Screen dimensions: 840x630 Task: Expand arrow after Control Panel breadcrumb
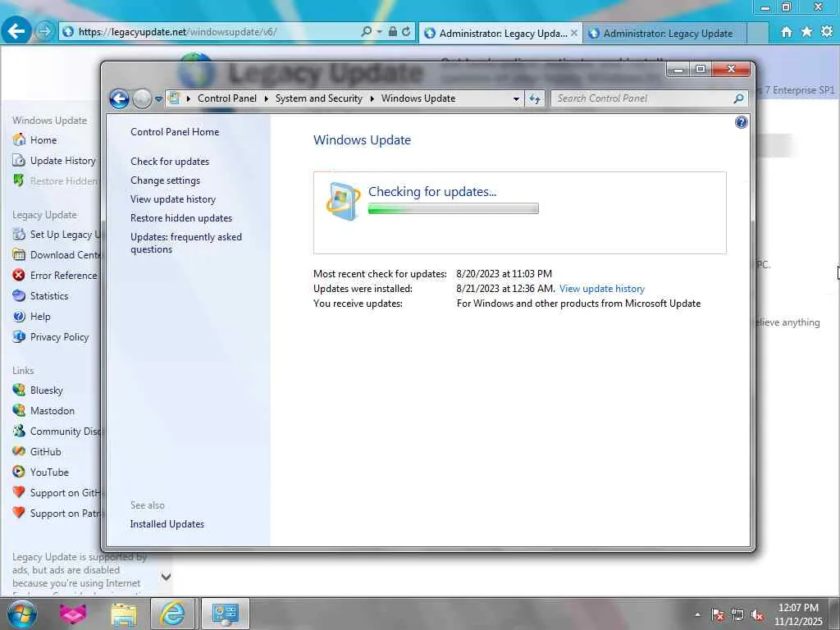267,98
